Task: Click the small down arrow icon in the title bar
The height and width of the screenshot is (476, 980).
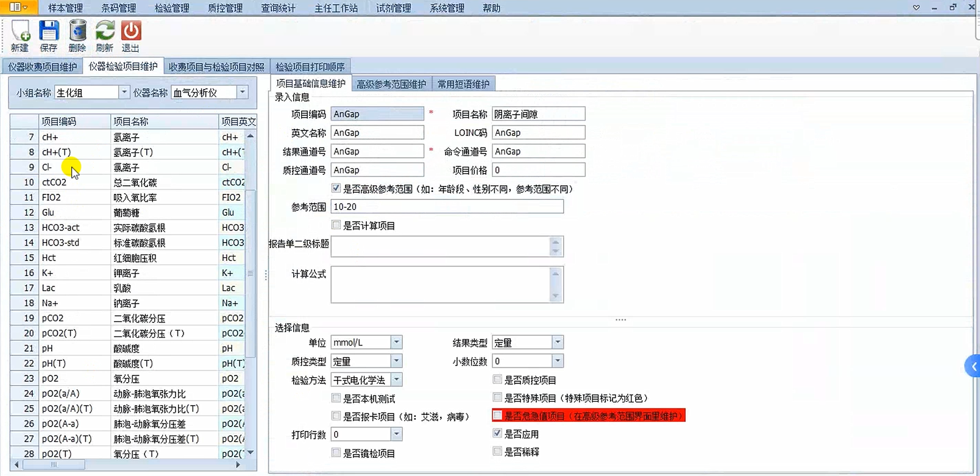Action: (916, 8)
